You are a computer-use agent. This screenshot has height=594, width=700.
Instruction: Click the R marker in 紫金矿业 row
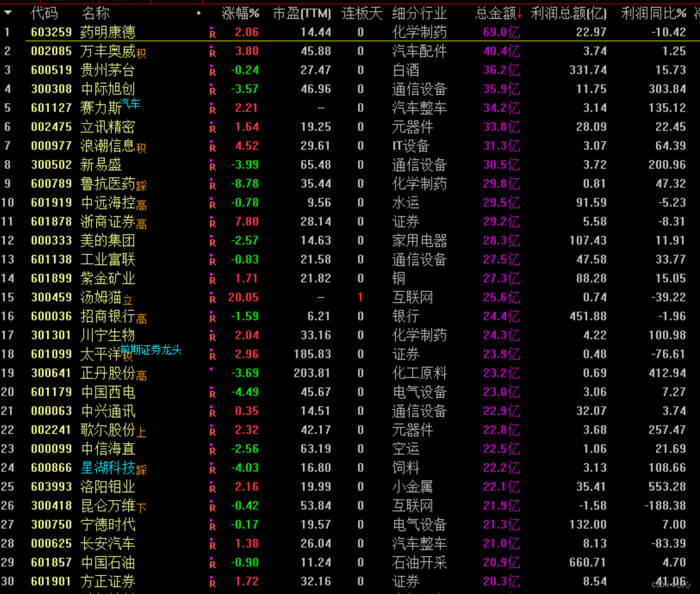(x=212, y=279)
